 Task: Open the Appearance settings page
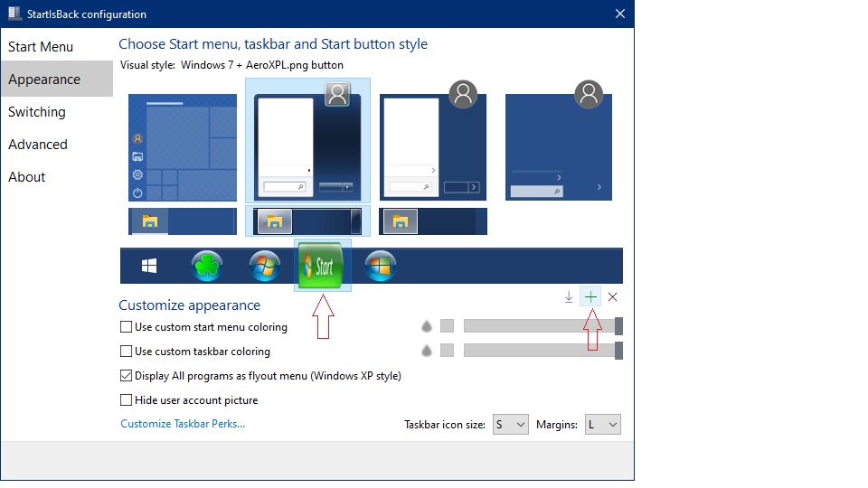pyautogui.click(x=56, y=80)
